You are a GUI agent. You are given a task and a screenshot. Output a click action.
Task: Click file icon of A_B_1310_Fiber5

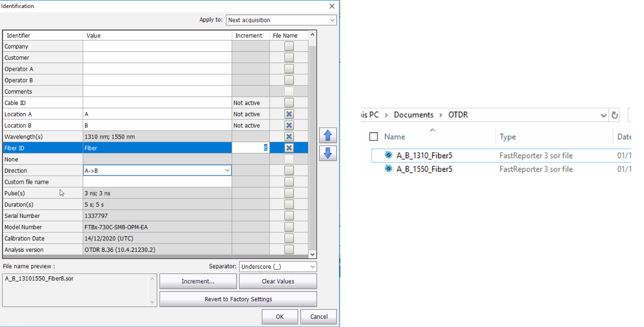(x=388, y=155)
